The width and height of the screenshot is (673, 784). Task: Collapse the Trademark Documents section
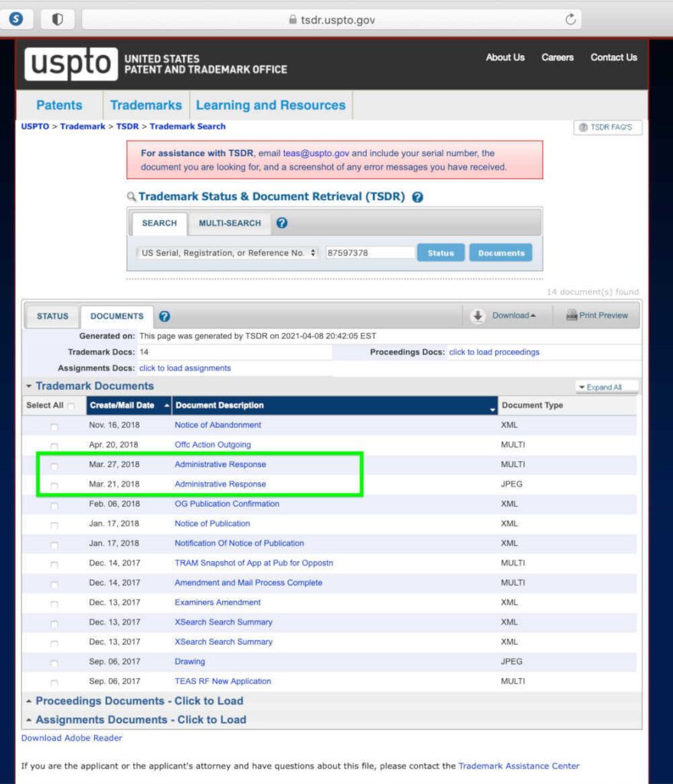[29, 386]
